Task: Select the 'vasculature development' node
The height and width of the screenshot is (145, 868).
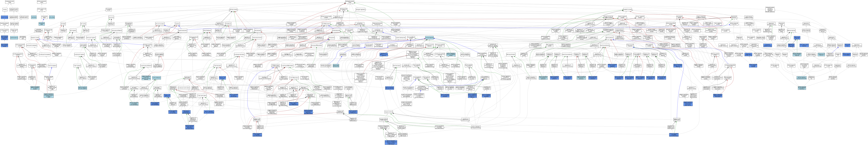Action: tap(343, 54)
